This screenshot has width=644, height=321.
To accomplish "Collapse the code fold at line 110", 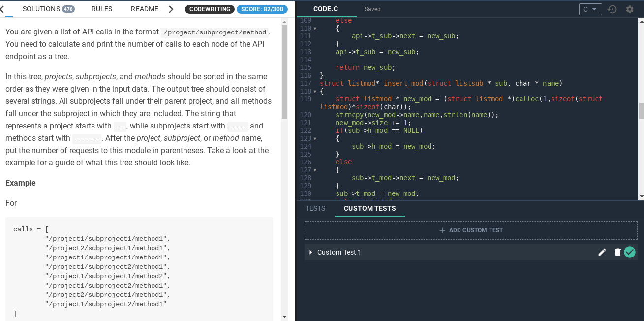I will tap(315, 29).
